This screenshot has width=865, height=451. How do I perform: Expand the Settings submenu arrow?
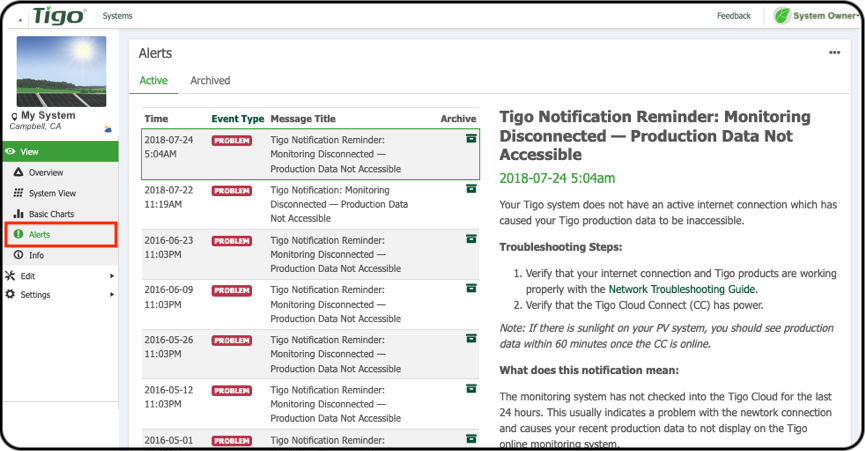click(111, 294)
